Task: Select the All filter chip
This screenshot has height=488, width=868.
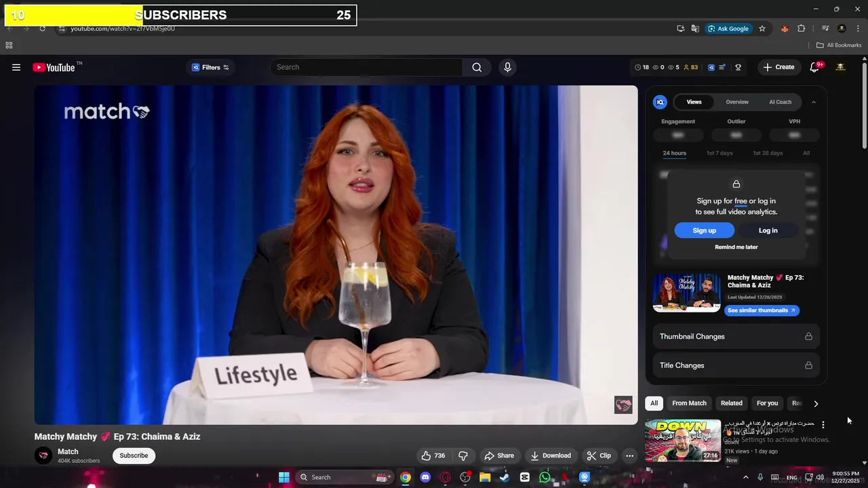Action: click(654, 403)
